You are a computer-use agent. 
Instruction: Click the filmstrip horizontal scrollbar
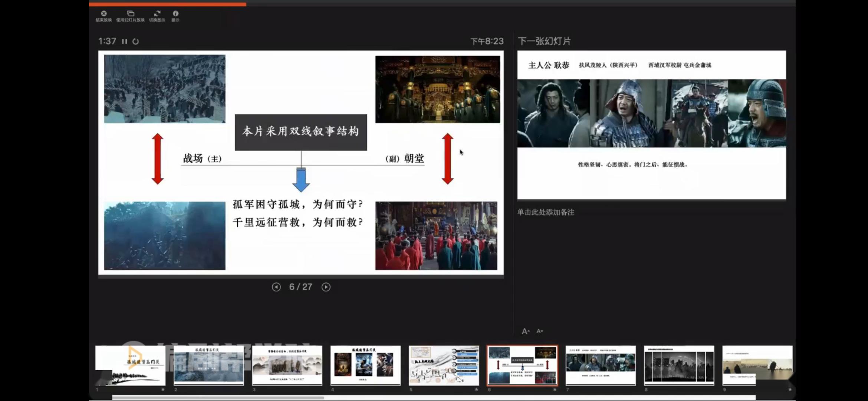click(x=218, y=398)
